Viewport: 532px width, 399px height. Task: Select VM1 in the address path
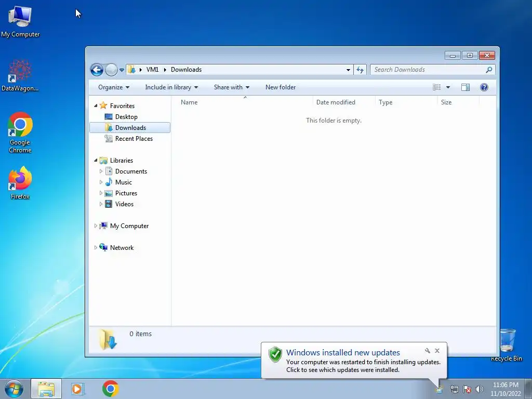click(152, 70)
